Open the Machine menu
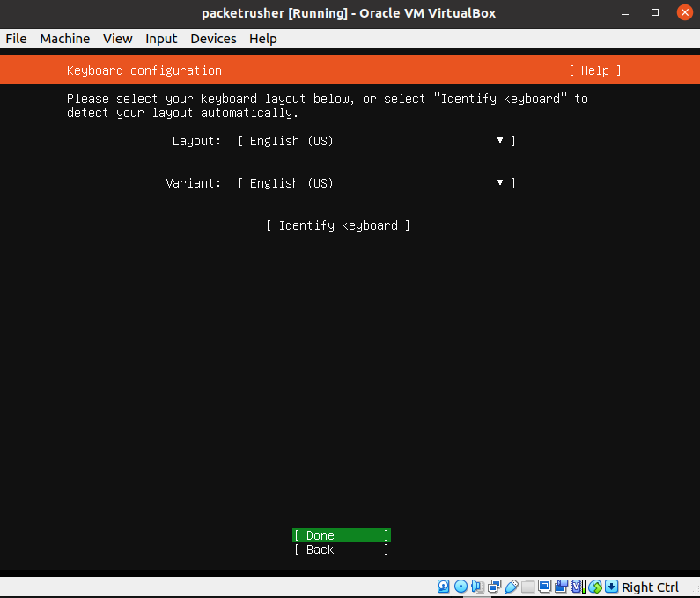The image size is (700, 598). click(x=64, y=39)
